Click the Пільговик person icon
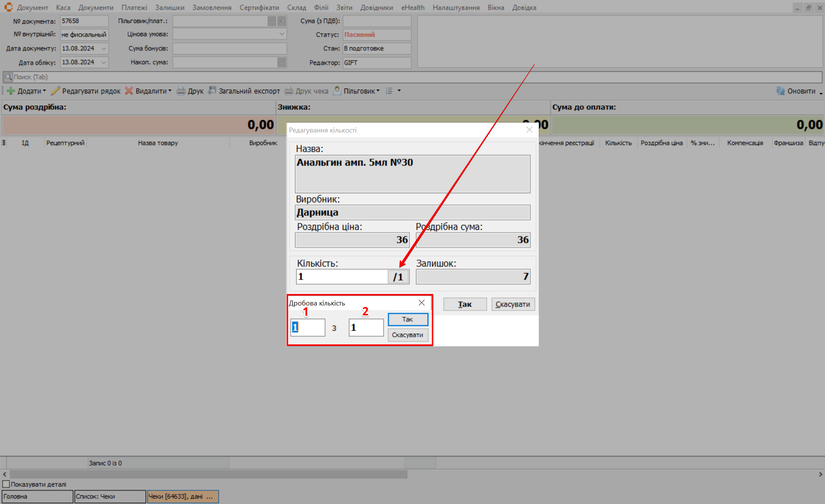 pos(337,91)
